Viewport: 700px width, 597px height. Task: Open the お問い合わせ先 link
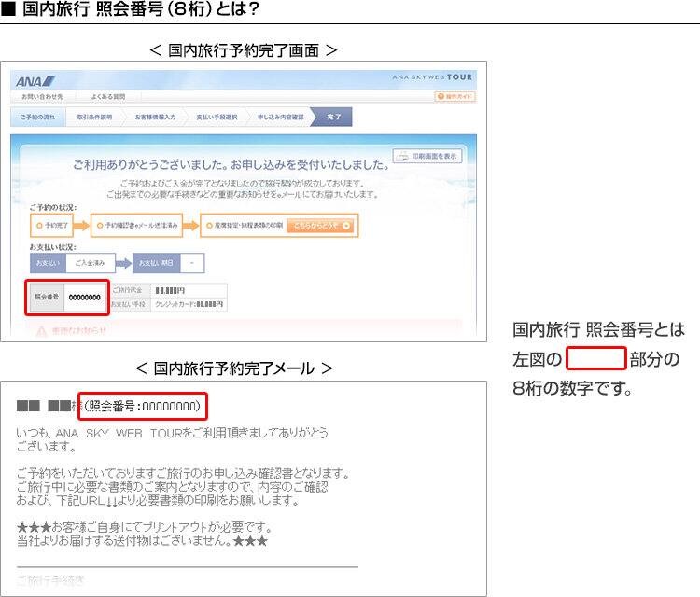click(x=43, y=97)
